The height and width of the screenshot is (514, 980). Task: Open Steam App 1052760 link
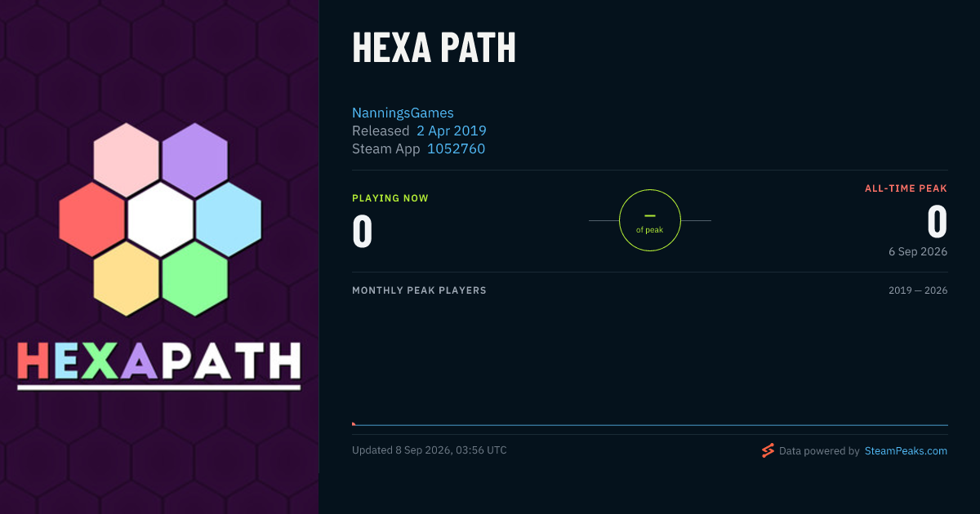456,148
